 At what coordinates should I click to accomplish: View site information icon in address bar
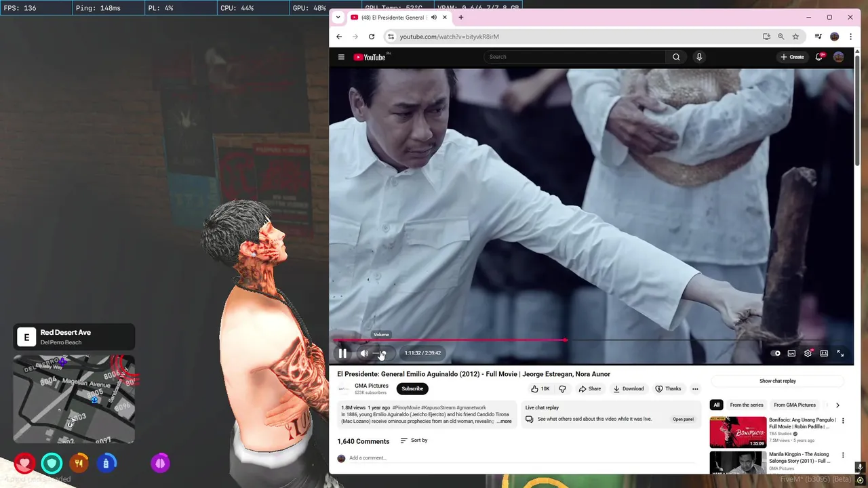(x=390, y=37)
